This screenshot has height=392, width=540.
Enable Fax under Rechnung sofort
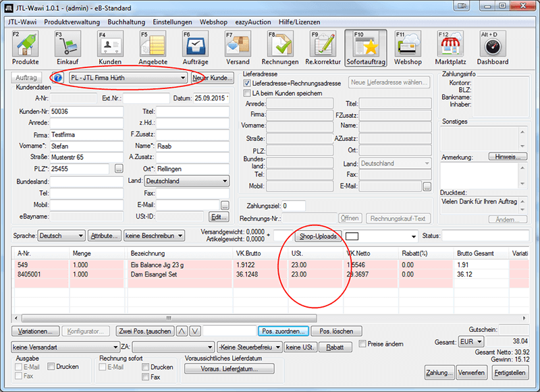click(145, 377)
